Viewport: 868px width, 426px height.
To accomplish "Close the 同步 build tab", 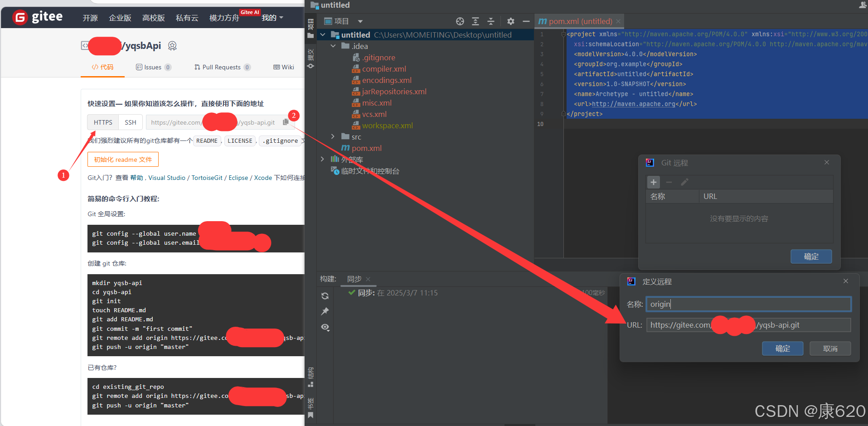I will (x=368, y=279).
